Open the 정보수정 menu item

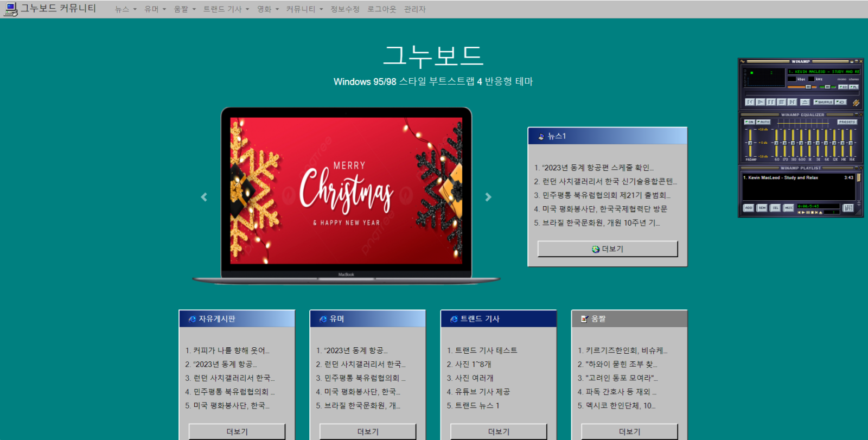tap(345, 9)
